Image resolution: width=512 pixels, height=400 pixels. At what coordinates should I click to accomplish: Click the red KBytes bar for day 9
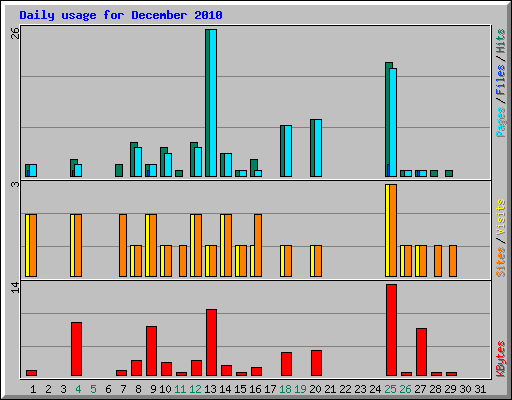tap(151, 351)
